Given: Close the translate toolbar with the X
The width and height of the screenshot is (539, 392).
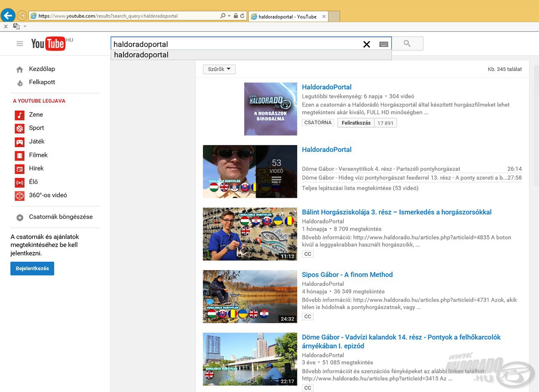Looking at the screenshot, I should (5, 26).
